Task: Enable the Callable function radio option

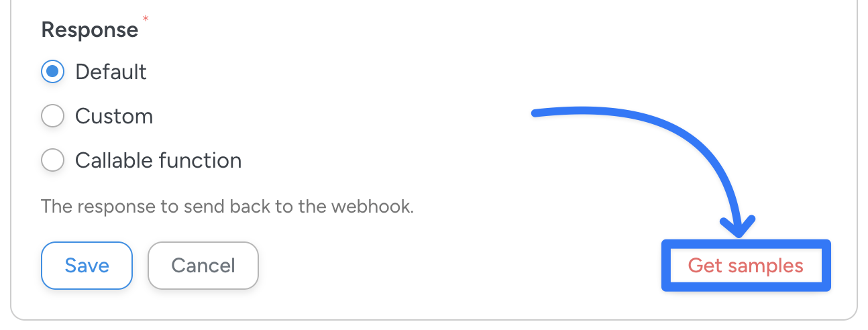Action: [52, 160]
